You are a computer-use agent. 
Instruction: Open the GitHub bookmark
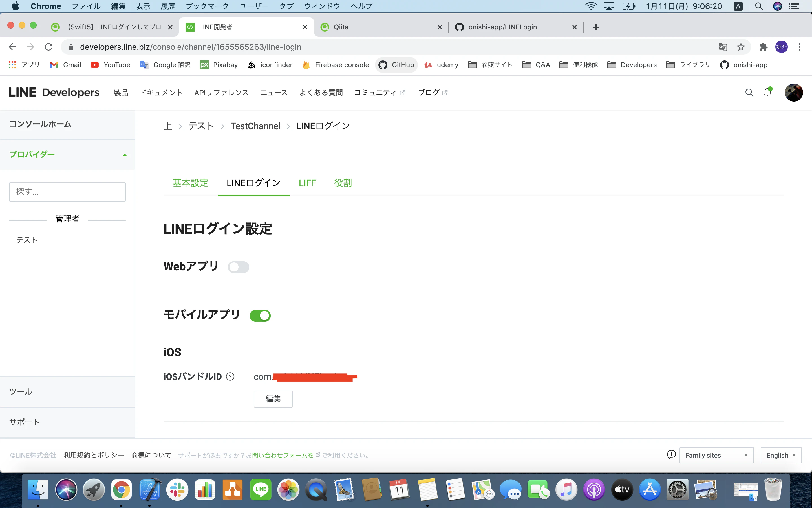(397, 65)
